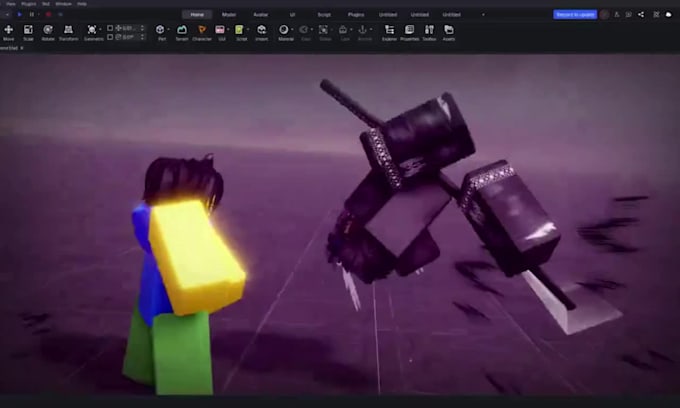This screenshot has width=680, height=408.
Task: Adjust the rotate increment stepper arrows
Action: (142, 37)
